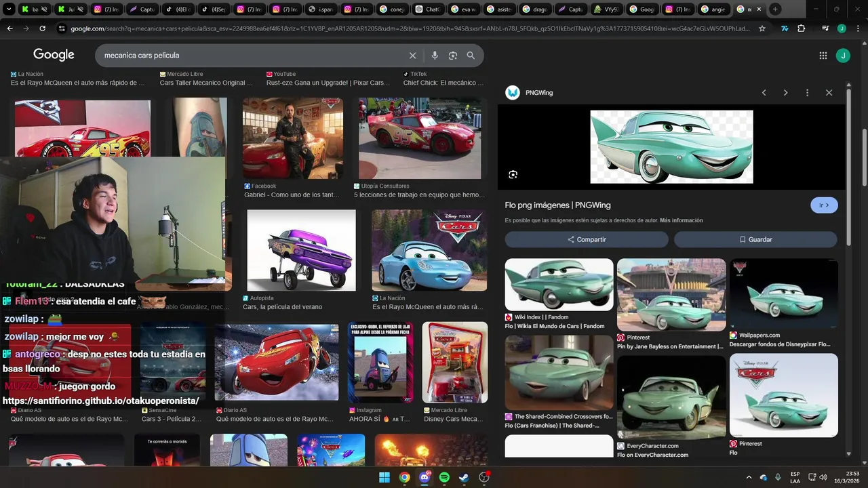This screenshot has height=488, width=868.
Task: Close the image preview panel
Action: 829,93
